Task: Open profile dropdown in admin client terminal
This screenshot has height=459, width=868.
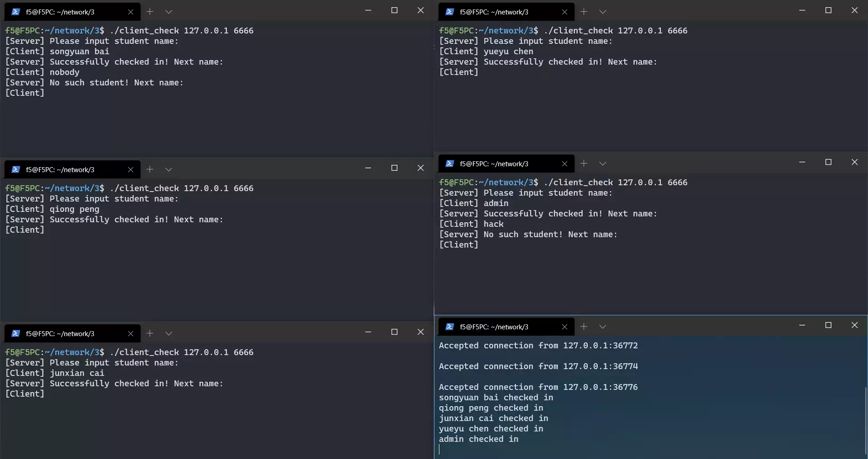Action: [603, 164]
